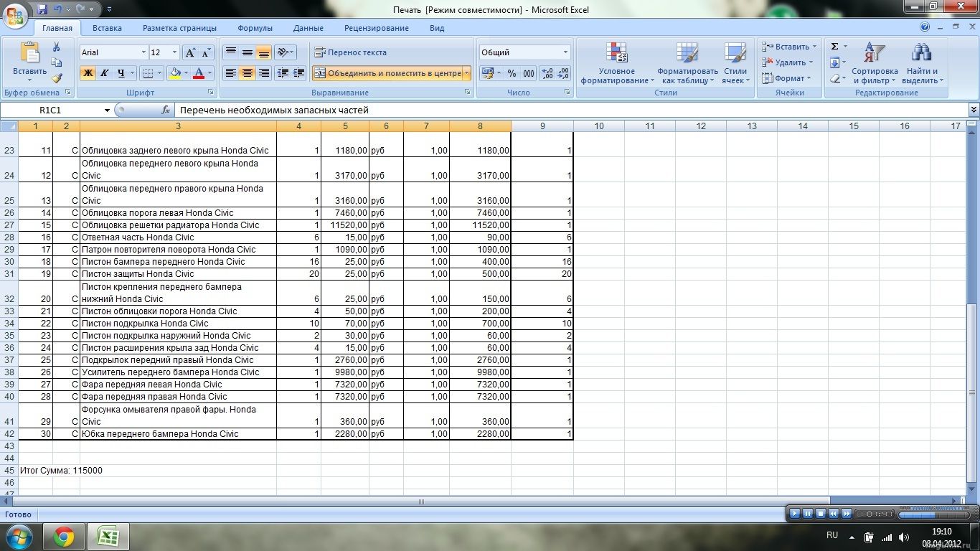Increase decimal places

[x=547, y=73]
